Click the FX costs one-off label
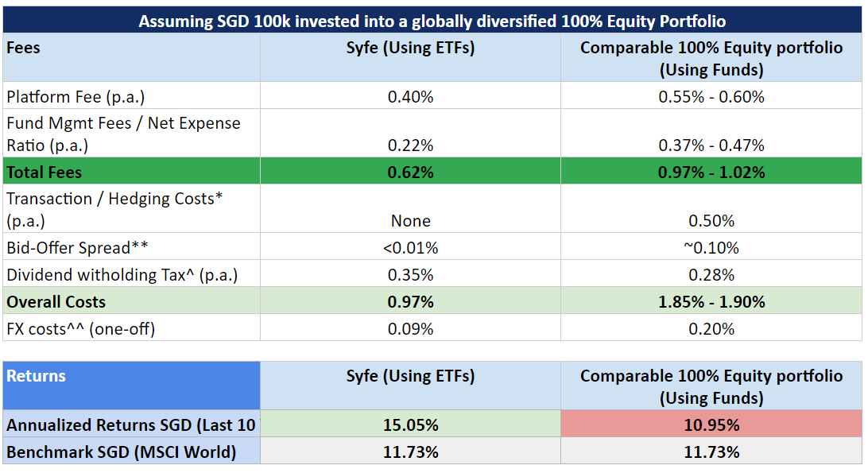The height and width of the screenshot is (473, 868). (74, 328)
